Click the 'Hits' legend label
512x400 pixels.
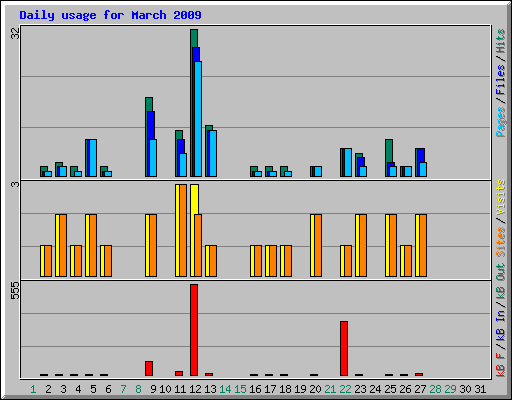(501, 41)
